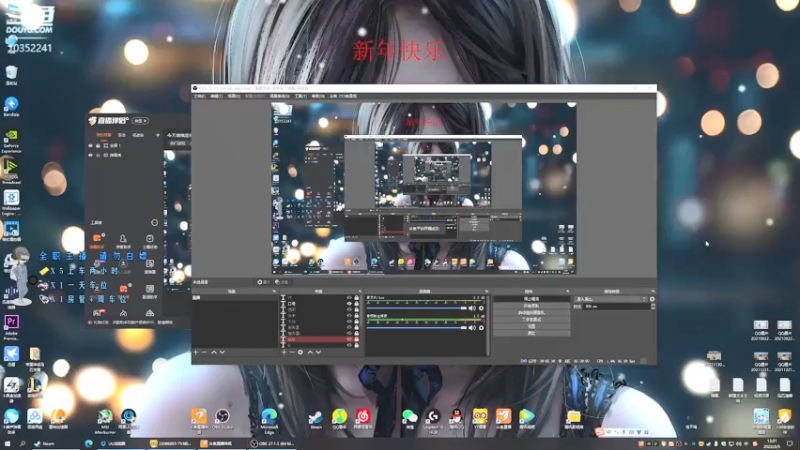This screenshot has height=450, width=800.
Task: Toggle visibility eye of bottom OBS source
Action: [x=349, y=345]
